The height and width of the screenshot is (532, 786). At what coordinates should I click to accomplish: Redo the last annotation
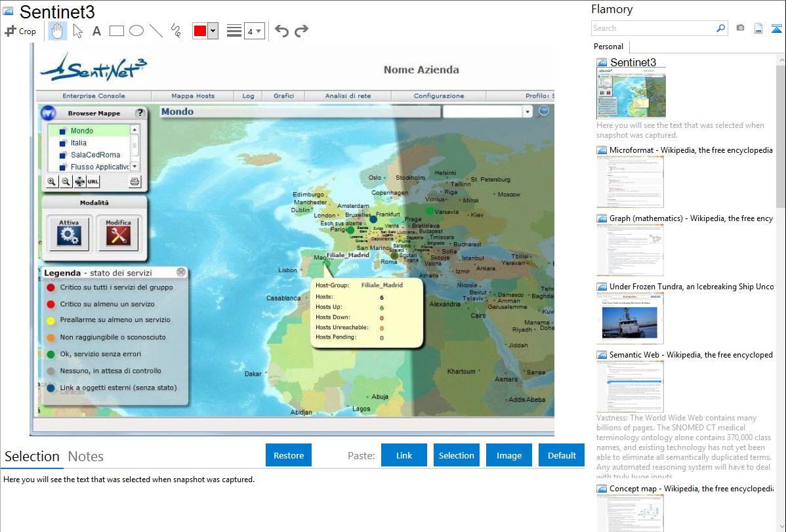(x=301, y=31)
